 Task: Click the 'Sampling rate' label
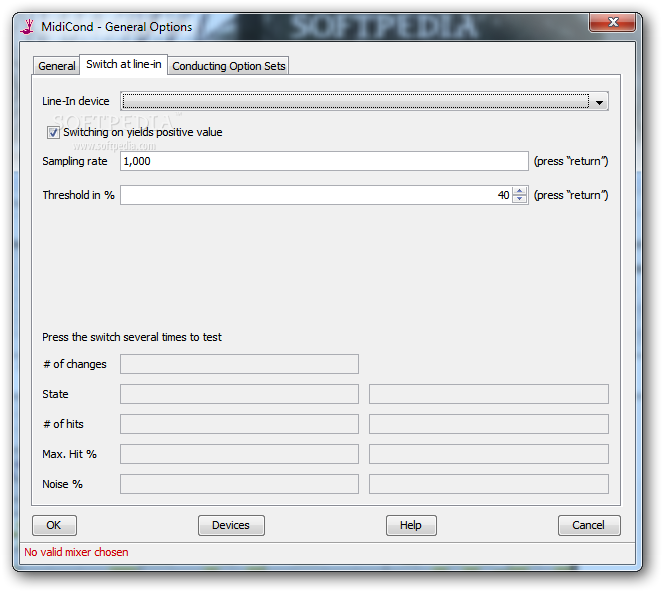[x=75, y=161]
